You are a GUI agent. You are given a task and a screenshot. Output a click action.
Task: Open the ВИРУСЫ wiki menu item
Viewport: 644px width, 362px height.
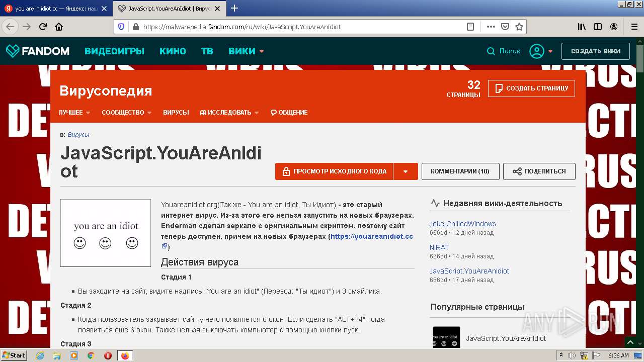tap(176, 113)
